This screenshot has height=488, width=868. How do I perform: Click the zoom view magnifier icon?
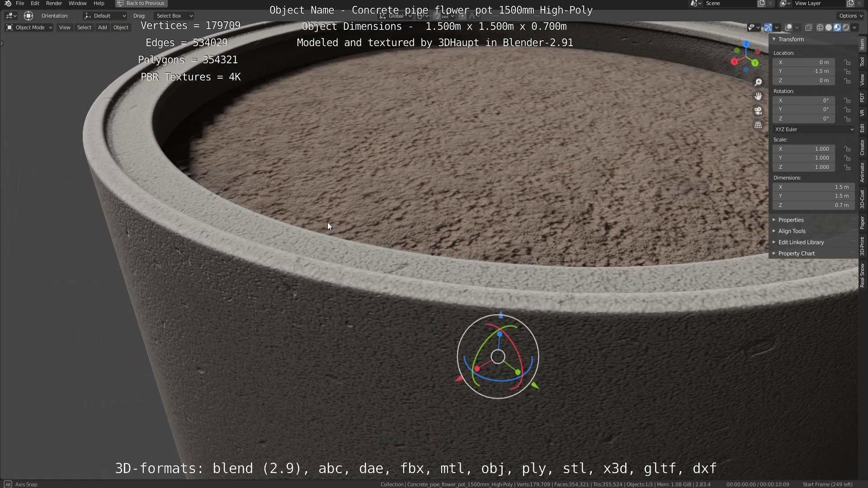click(758, 82)
